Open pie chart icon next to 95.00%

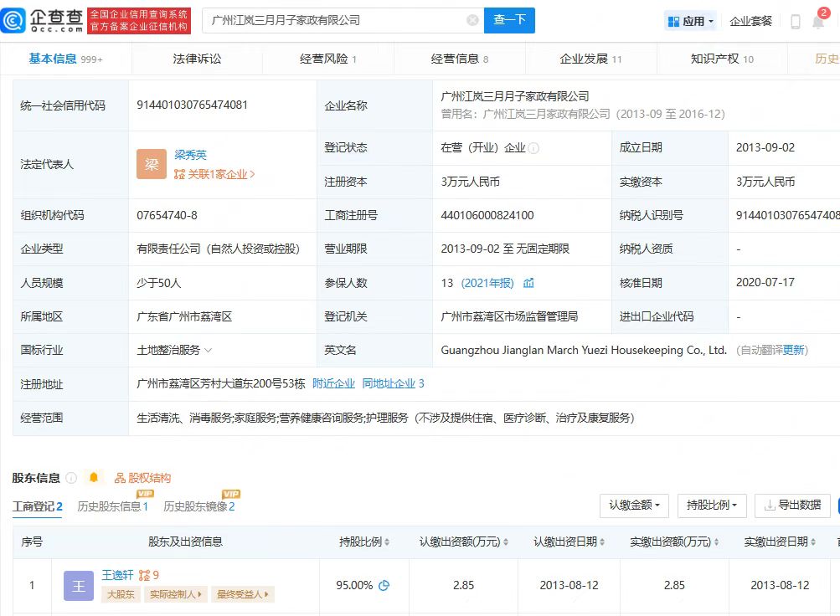point(384,586)
